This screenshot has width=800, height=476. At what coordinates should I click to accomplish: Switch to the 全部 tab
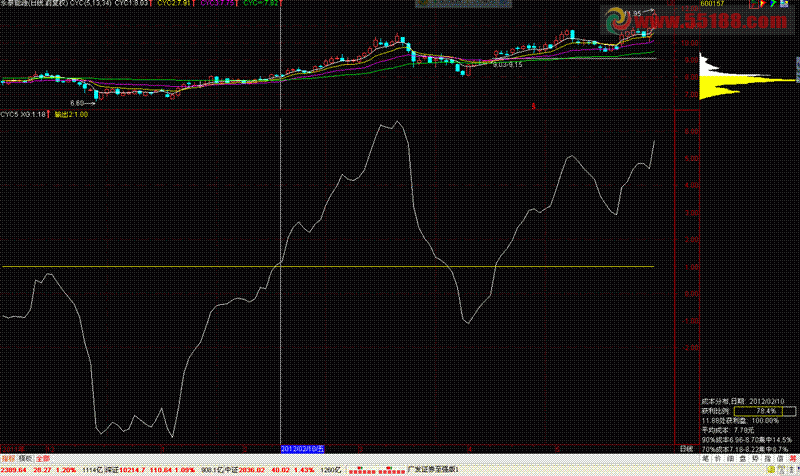(x=43, y=459)
